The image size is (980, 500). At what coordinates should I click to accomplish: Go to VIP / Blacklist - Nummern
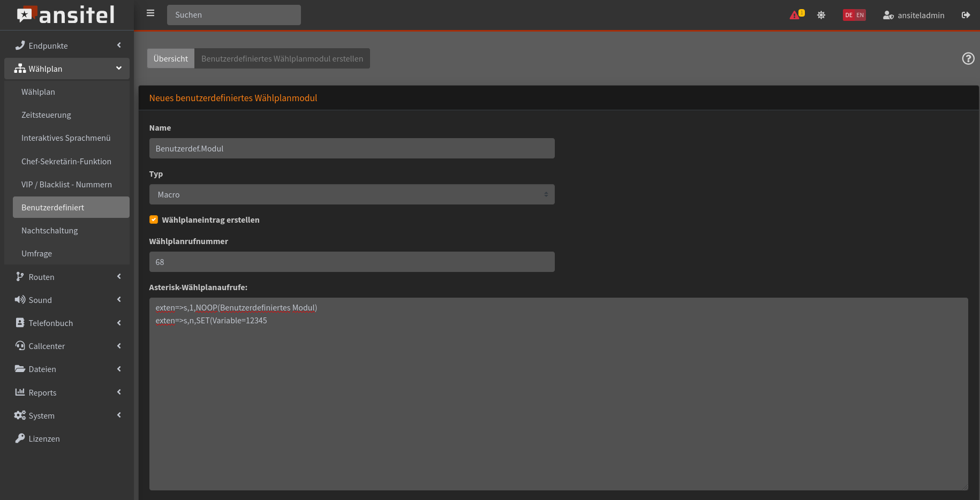click(66, 184)
